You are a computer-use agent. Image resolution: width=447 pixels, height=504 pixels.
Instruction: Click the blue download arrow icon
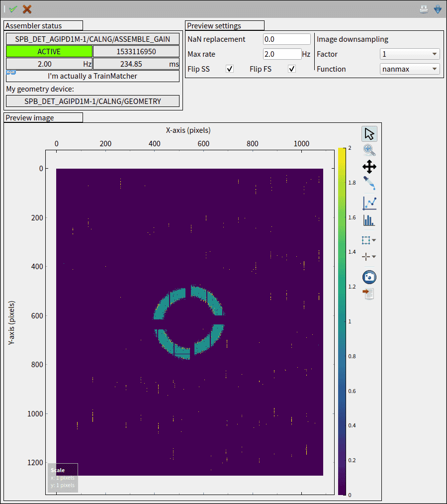pos(438,9)
